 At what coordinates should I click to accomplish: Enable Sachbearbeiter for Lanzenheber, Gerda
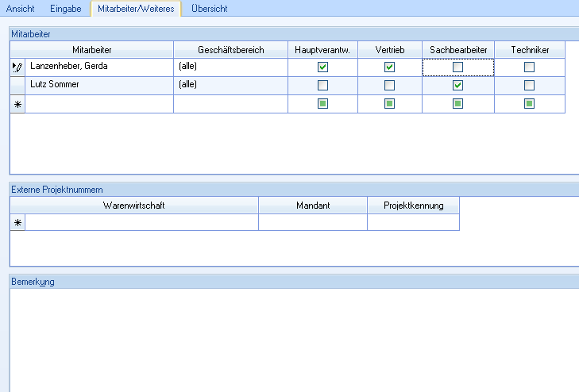coord(457,67)
